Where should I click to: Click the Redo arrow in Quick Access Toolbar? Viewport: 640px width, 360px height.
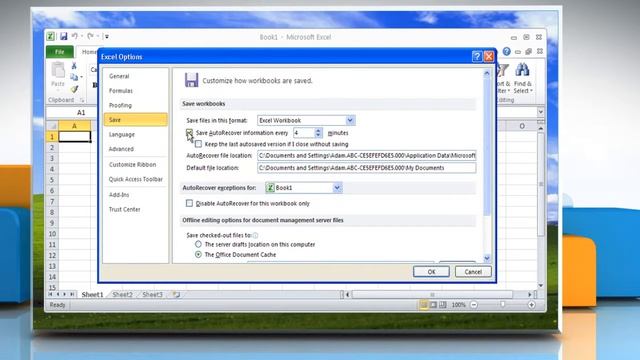click(90, 36)
